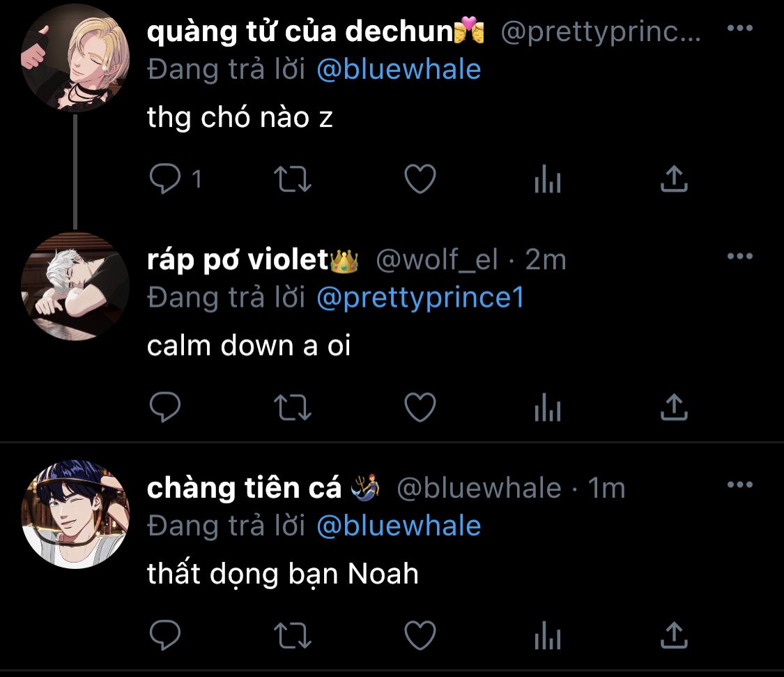This screenshot has width=784, height=677.
Task: Retweet the 'thất dọng bạn Noah' tweet
Action: 293,635
